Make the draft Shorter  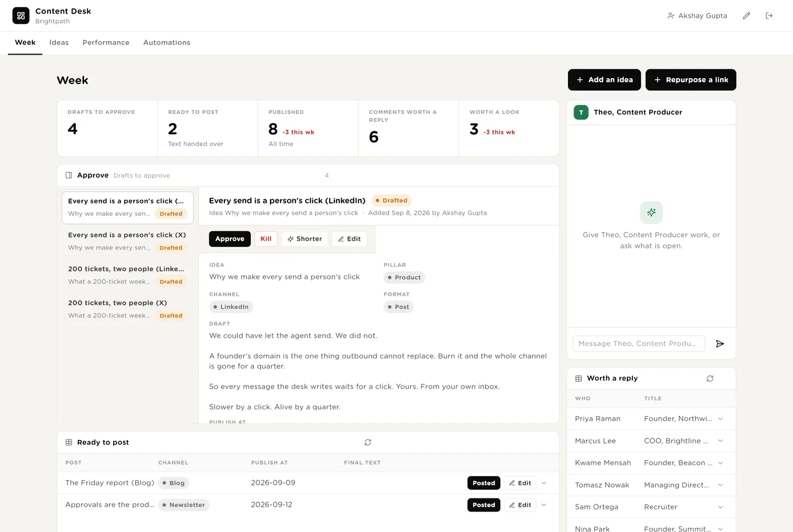(305, 239)
